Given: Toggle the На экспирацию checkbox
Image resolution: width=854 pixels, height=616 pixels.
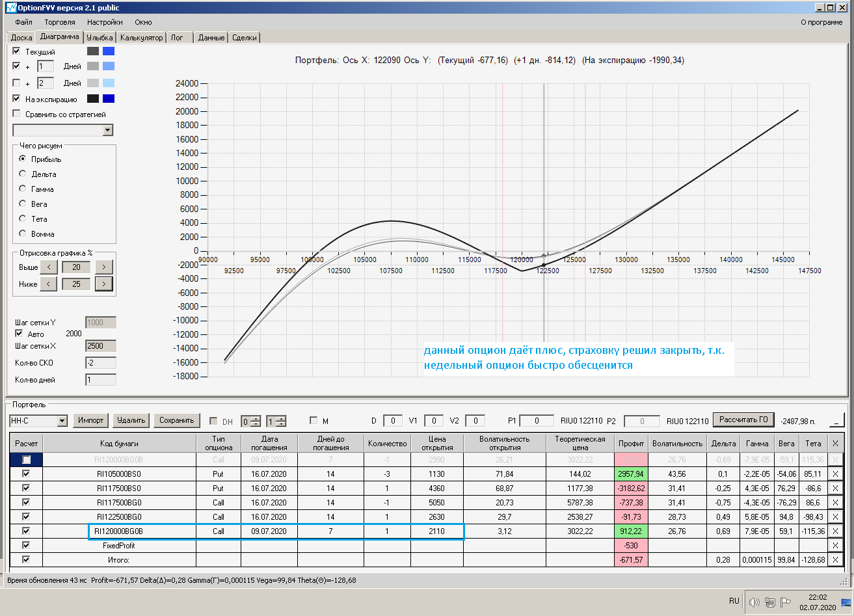Looking at the screenshot, I should [17, 99].
